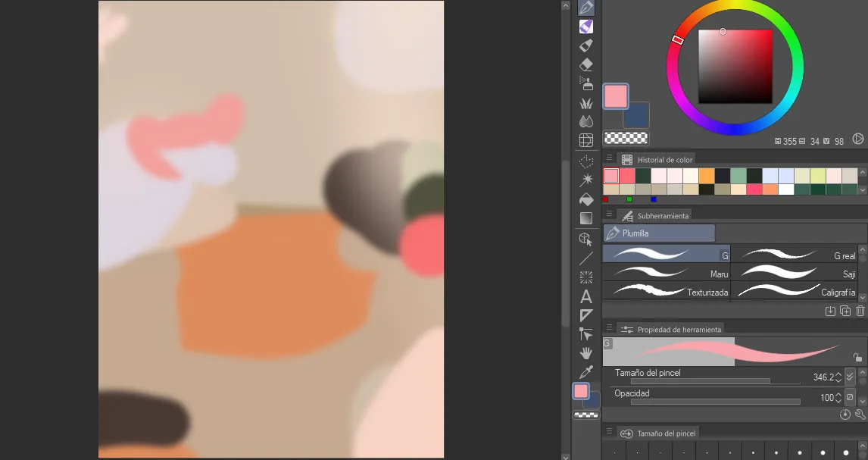Click import sub tool download icon

click(x=830, y=311)
